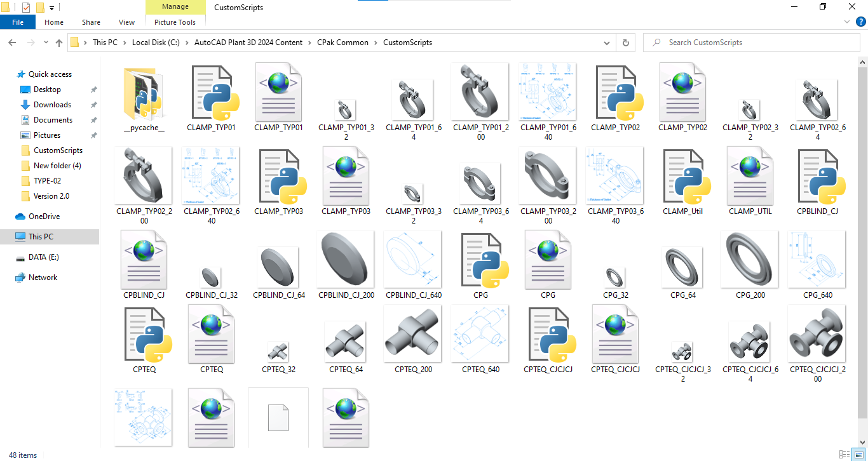Click This PC in the address bar breadcrumb
868x461 pixels.
(105, 43)
